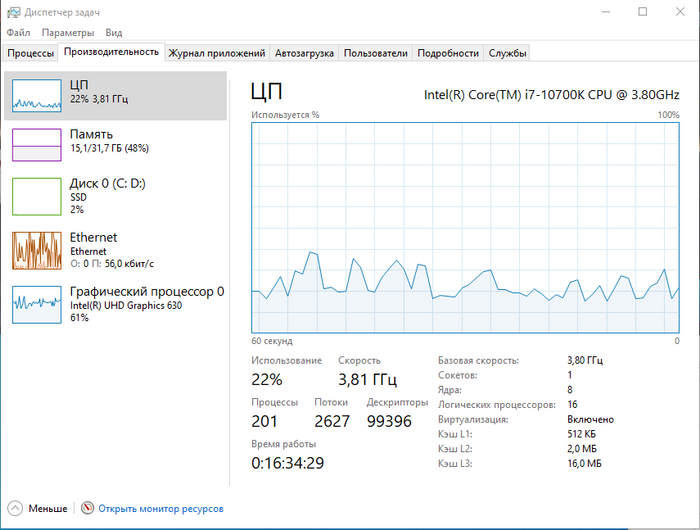
Task: Click the uptime value 0:16:34:29
Action: pos(288,463)
